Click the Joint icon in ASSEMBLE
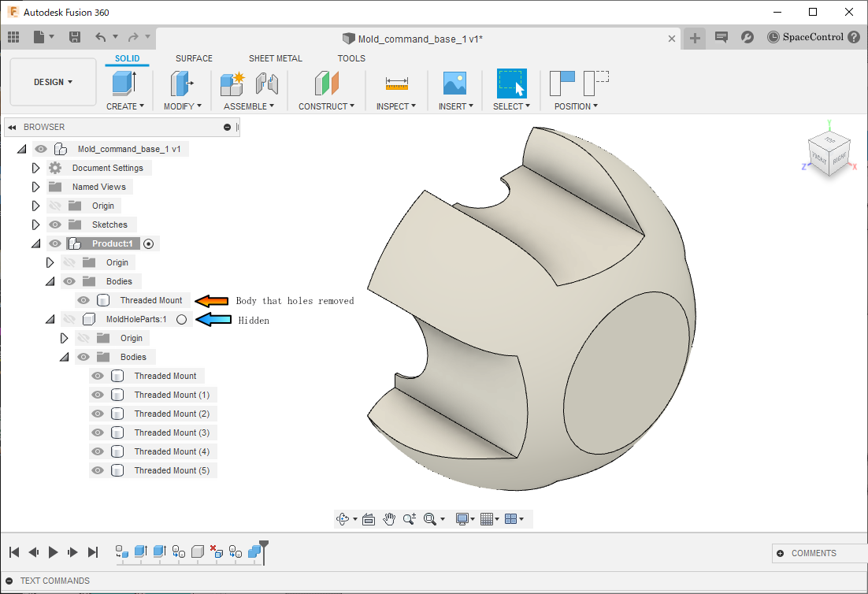 (267, 84)
